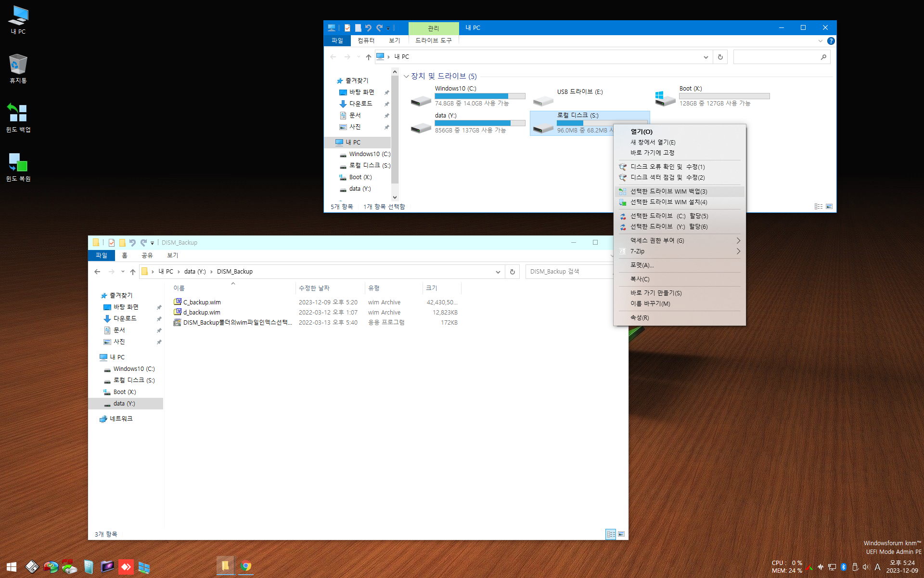Click the Undo icon in DISM_Backup title bar
This screenshot has height=578, width=924.
(x=132, y=243)
